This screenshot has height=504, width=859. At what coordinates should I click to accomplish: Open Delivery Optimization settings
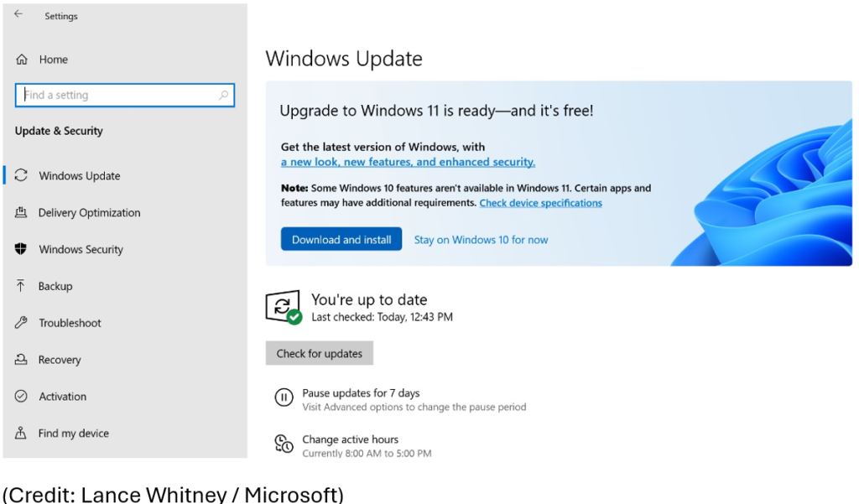click(89, 212)
